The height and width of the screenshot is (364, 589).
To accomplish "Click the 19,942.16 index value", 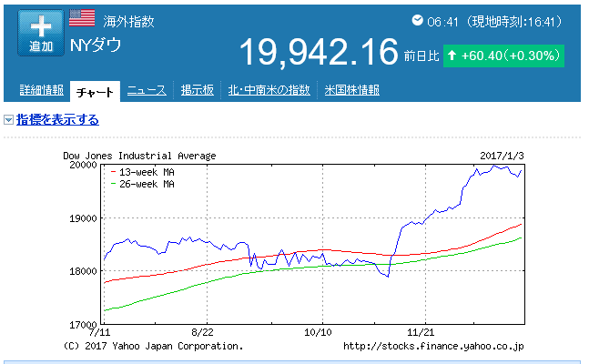I will [x=319, y=53].
